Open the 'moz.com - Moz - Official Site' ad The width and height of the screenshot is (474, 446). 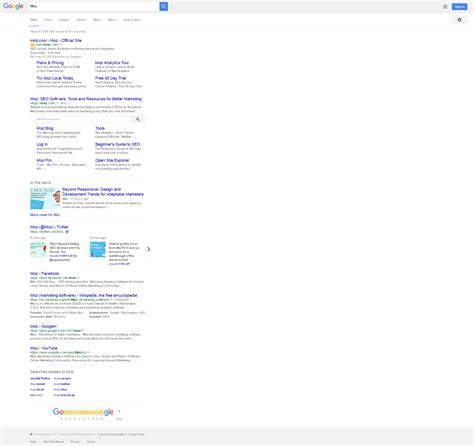pyautogui.click(x=56, y=40)
